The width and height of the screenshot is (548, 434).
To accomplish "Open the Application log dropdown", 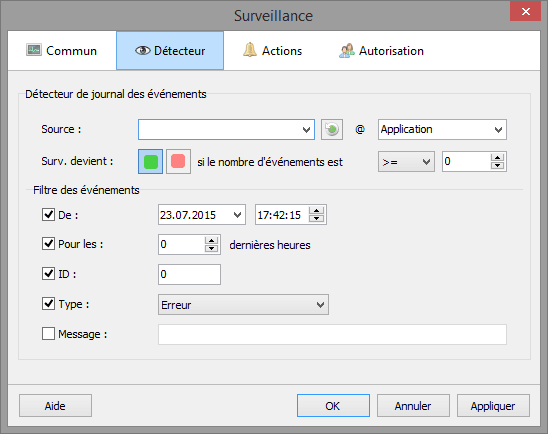I will tap(442, 130).
